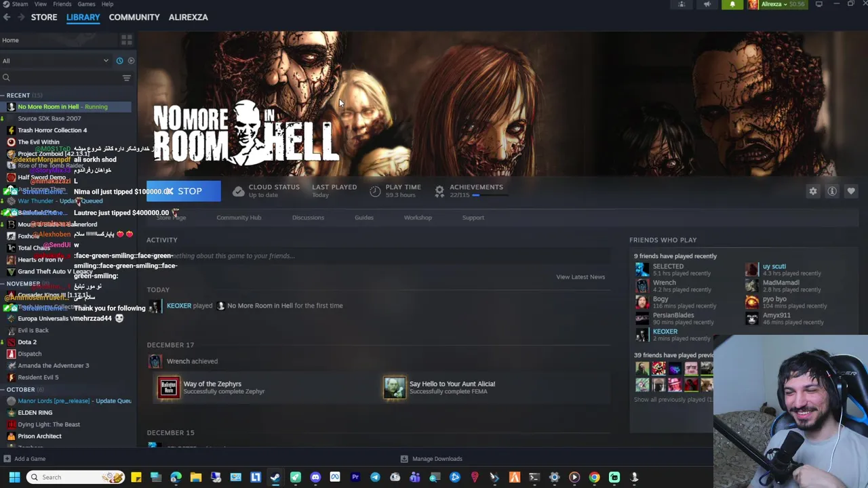This screenshot has width=868, height=488.
Task: Open Manage Downloads
Action: pyautogui.click(x=431, y=459)
